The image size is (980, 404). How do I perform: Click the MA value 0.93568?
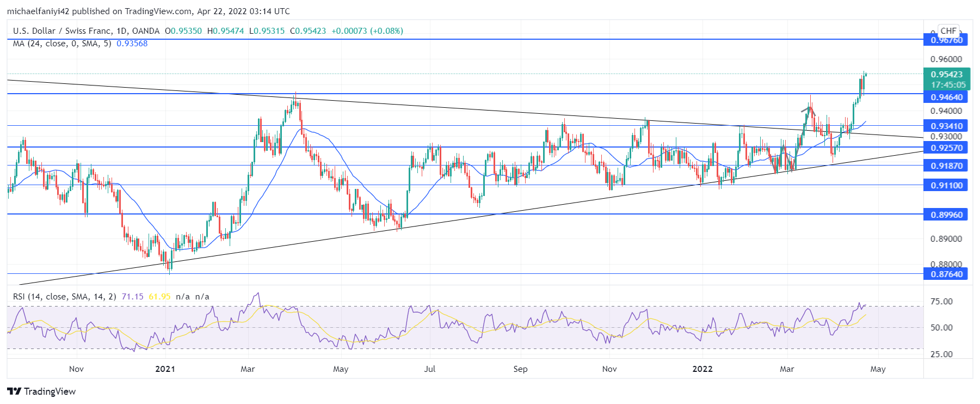coord(132,44)
